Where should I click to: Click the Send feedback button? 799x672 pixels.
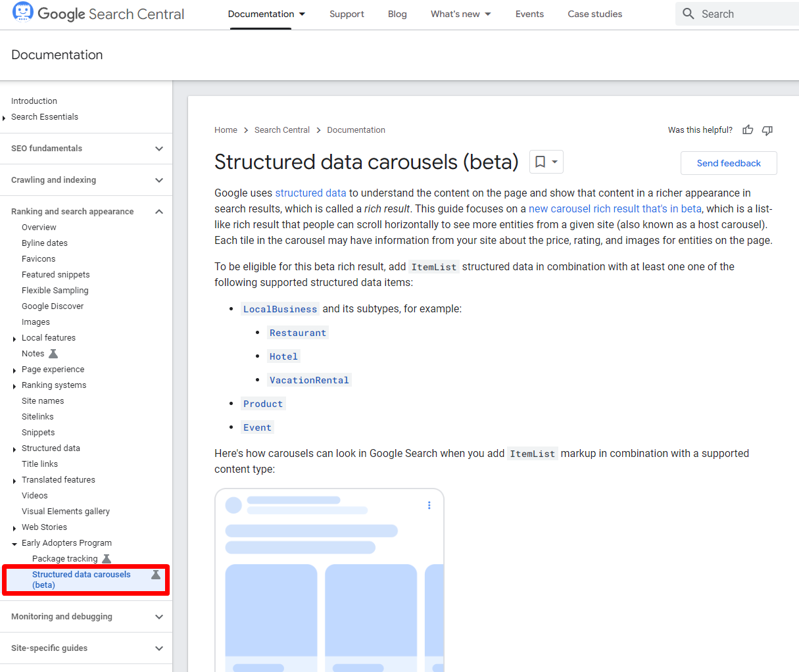(x=729, y=163)
